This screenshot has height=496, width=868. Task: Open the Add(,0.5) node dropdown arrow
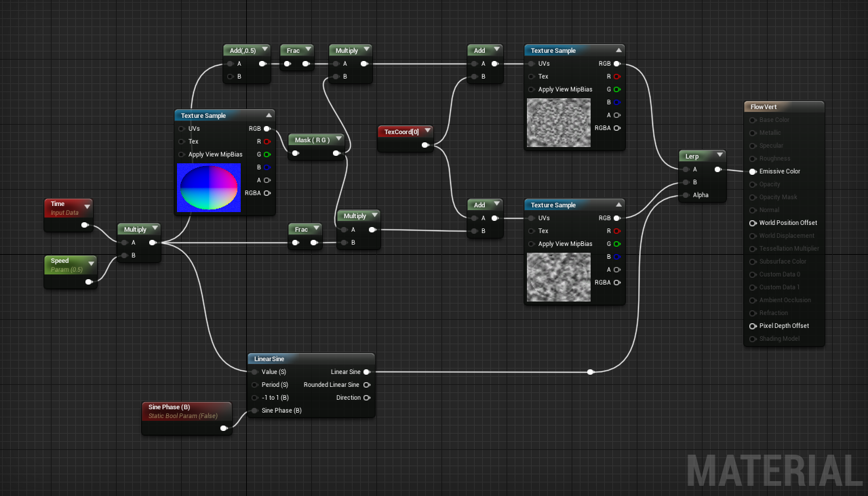click(x=264, y=49)
